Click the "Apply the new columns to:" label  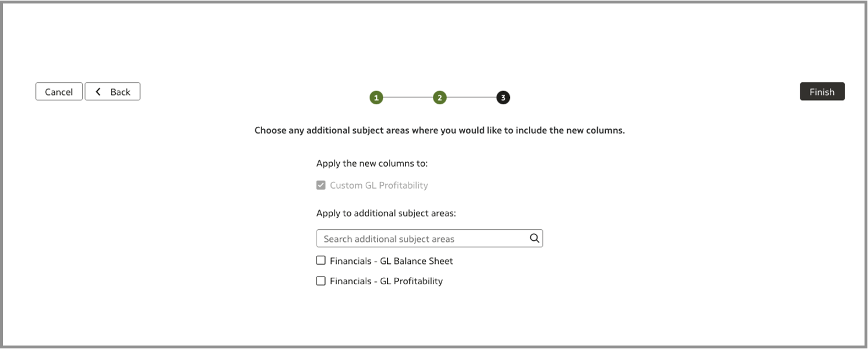[372, 163]
